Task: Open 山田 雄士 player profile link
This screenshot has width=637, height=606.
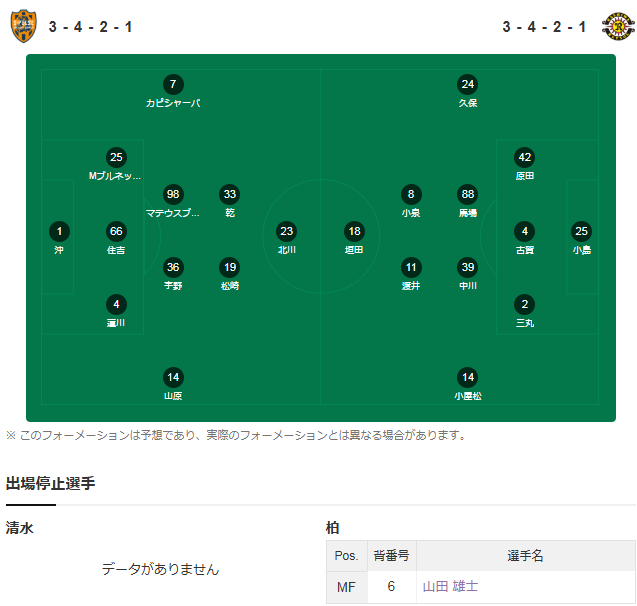Action: [450, 587]
